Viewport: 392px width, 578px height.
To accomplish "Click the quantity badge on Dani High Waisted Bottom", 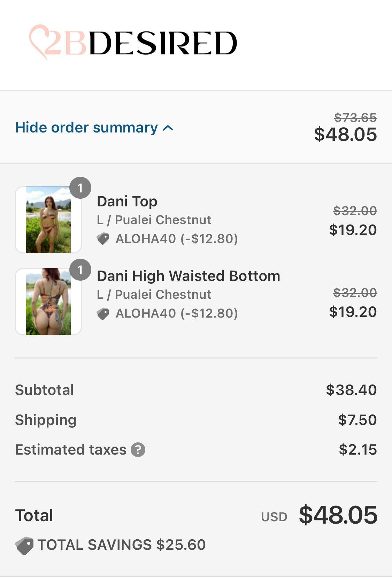I will [80, 269].
